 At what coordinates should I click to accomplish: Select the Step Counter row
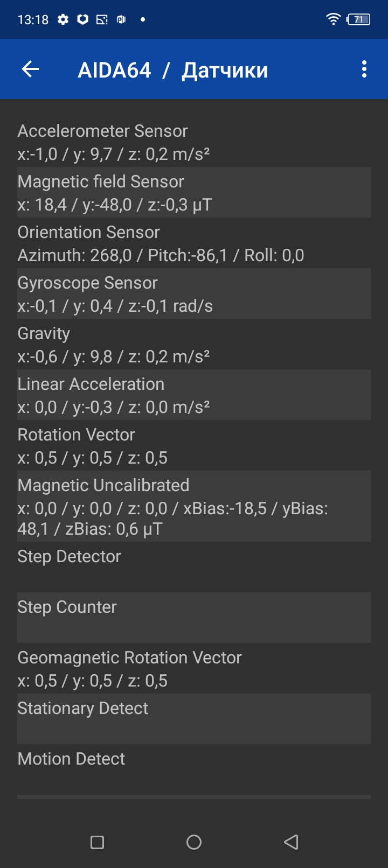[193, 617]
